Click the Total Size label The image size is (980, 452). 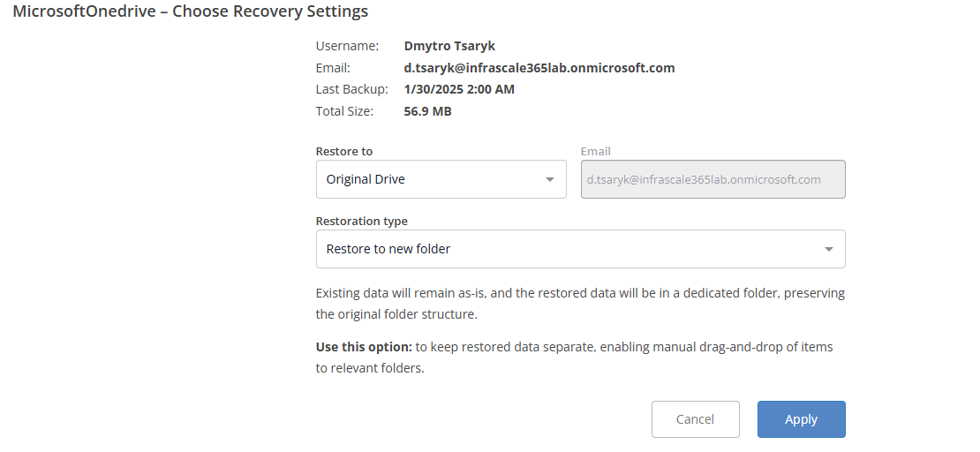tap(344, 111)
